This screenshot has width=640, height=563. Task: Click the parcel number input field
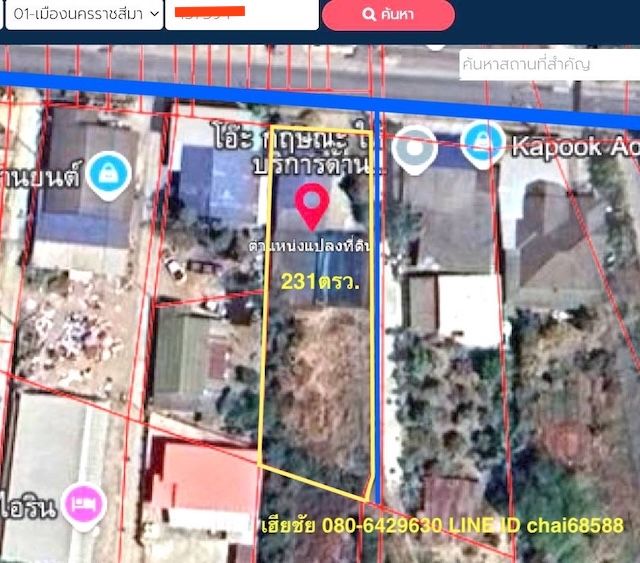pyautogui.click(x=241, y=15)
